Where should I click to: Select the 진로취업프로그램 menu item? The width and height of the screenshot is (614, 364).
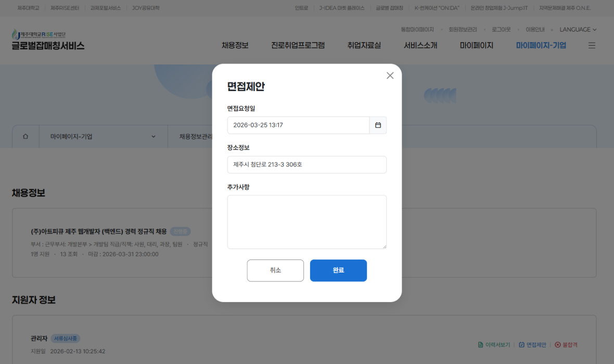click(x=298, y=45)
